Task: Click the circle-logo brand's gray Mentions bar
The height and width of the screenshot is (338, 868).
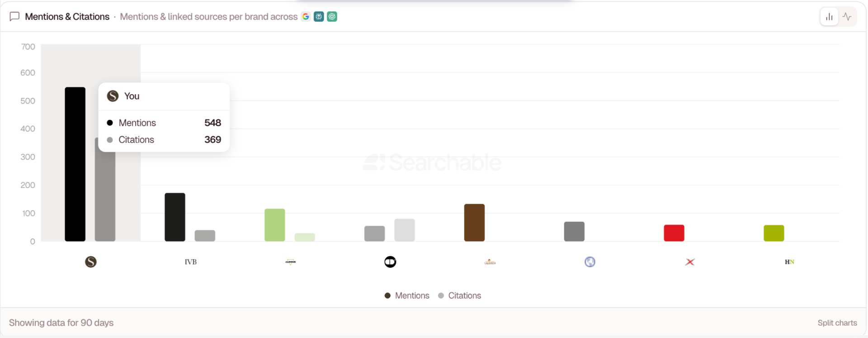Action: click(375, 233)
